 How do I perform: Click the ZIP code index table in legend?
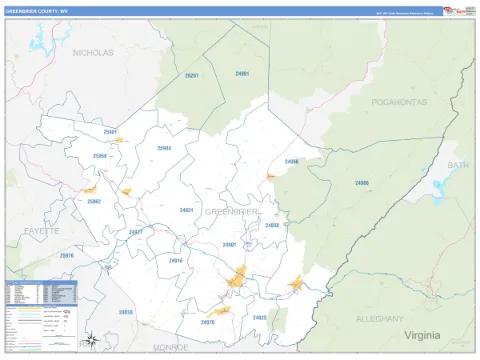pos(41,292)
